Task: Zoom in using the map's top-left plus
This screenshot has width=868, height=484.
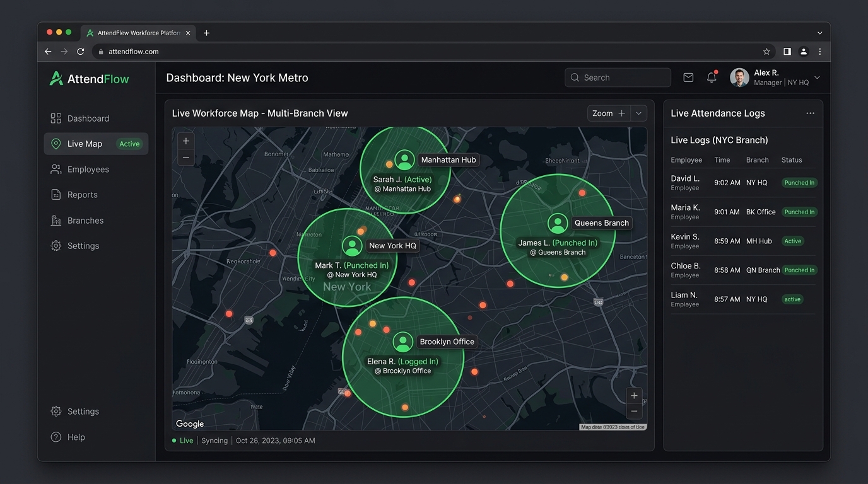Action: coord(186,141)
